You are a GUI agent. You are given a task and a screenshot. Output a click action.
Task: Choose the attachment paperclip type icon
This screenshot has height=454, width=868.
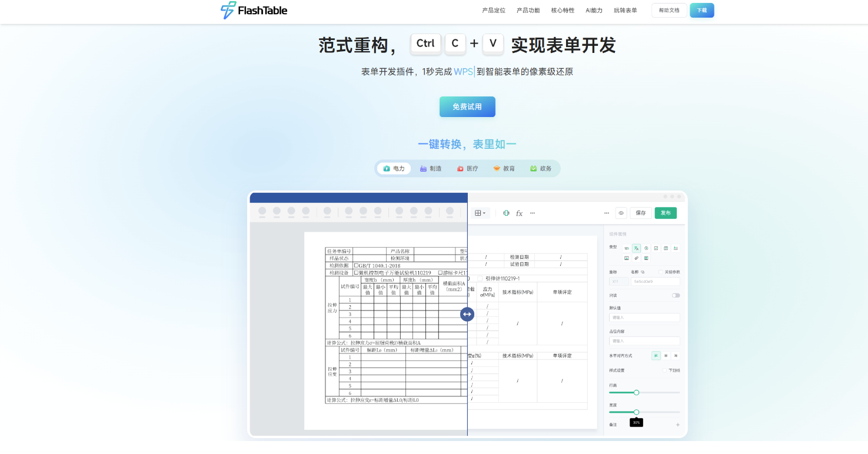click(x=636, y=258)
